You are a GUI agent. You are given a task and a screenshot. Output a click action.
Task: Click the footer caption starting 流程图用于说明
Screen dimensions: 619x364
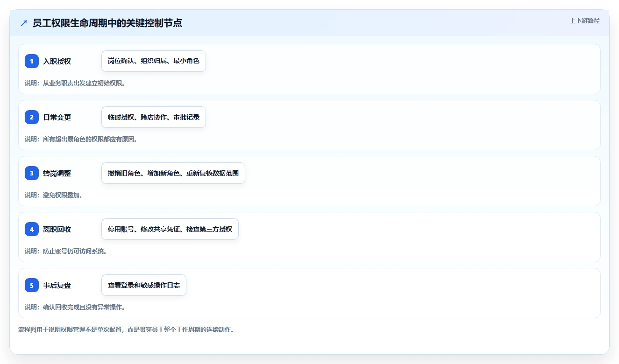(126, 329)
